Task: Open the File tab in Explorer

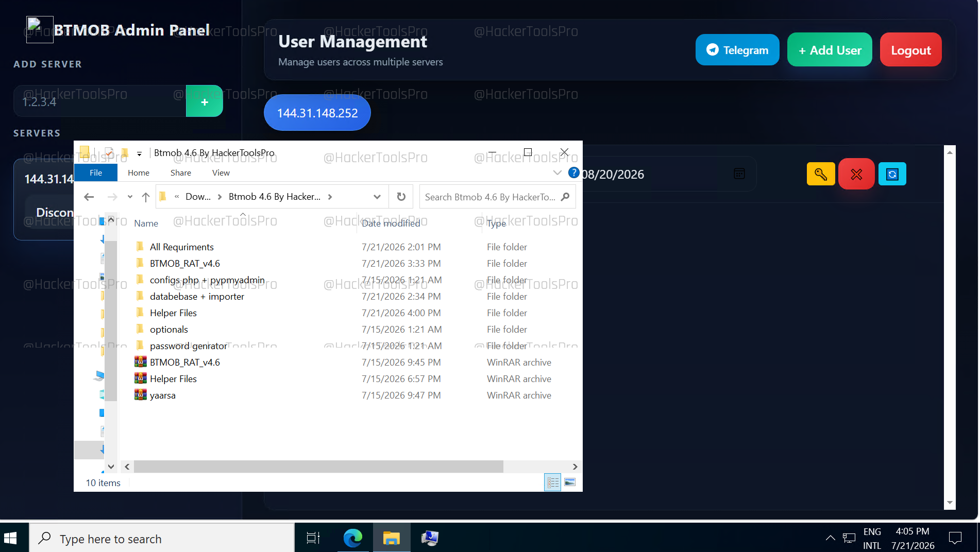Action: [x=96, y=173]
